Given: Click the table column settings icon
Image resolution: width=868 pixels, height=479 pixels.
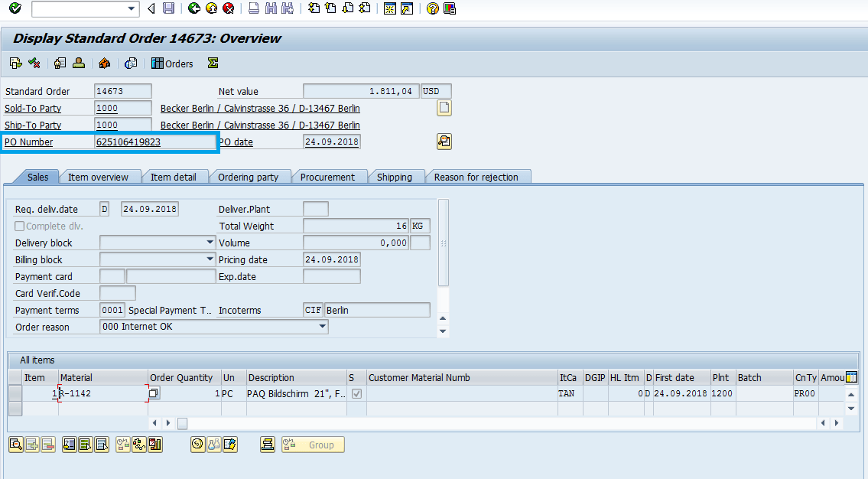Looking at the screenshot, I should (x=851, y=377).
